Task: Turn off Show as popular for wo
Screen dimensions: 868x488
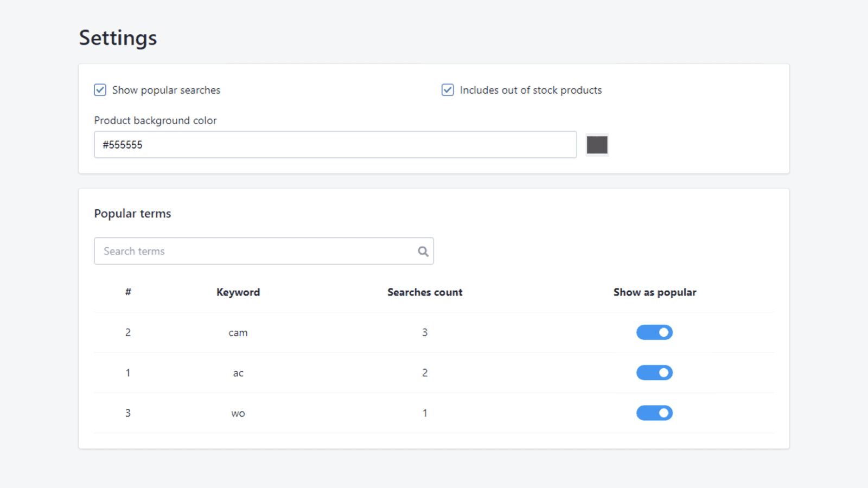Action: coord(654,413)
